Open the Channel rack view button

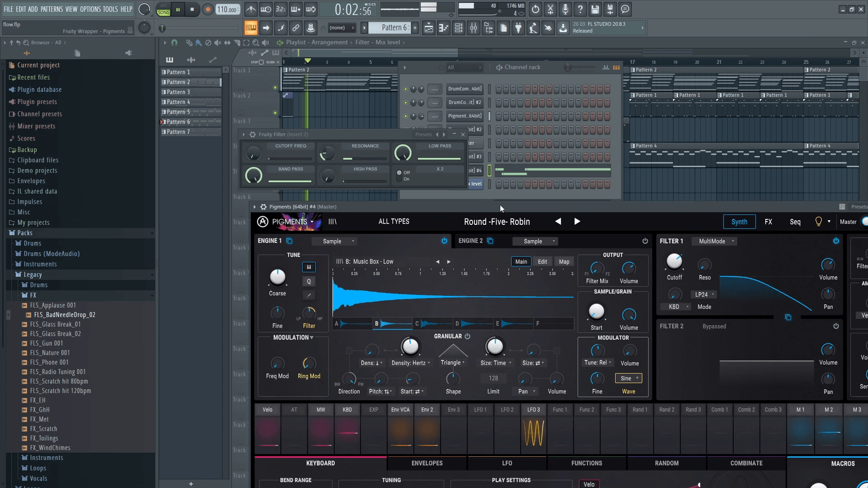[459, 28]
